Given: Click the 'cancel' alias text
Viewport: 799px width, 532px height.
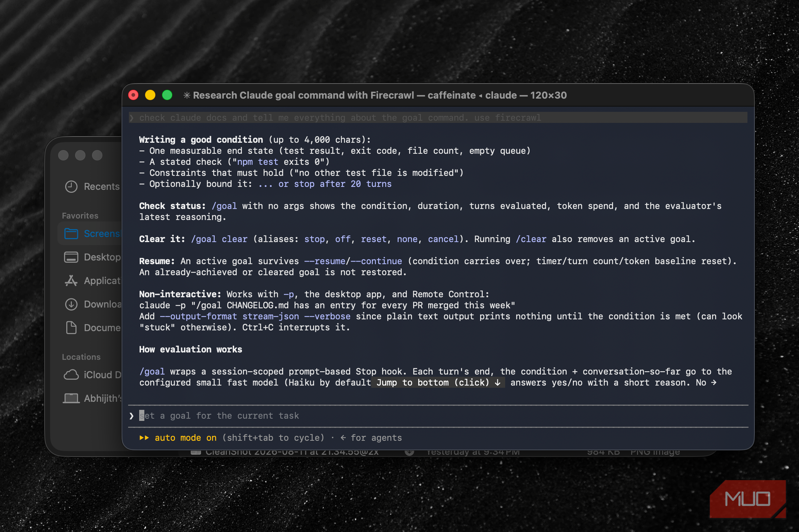Looking at the screenshot, I should (x=443, y=239).
